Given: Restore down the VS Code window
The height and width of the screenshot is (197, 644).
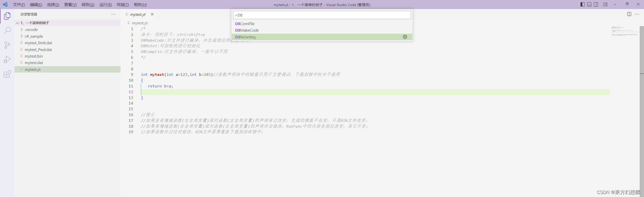Looking at the screenshot, I should pos(627,5).
